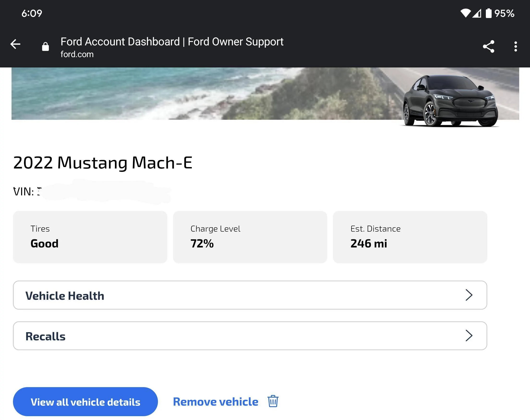Screen dimensions: 530x420
Task: Tap the Ford Account Dashboard page title
Action: 172,42
